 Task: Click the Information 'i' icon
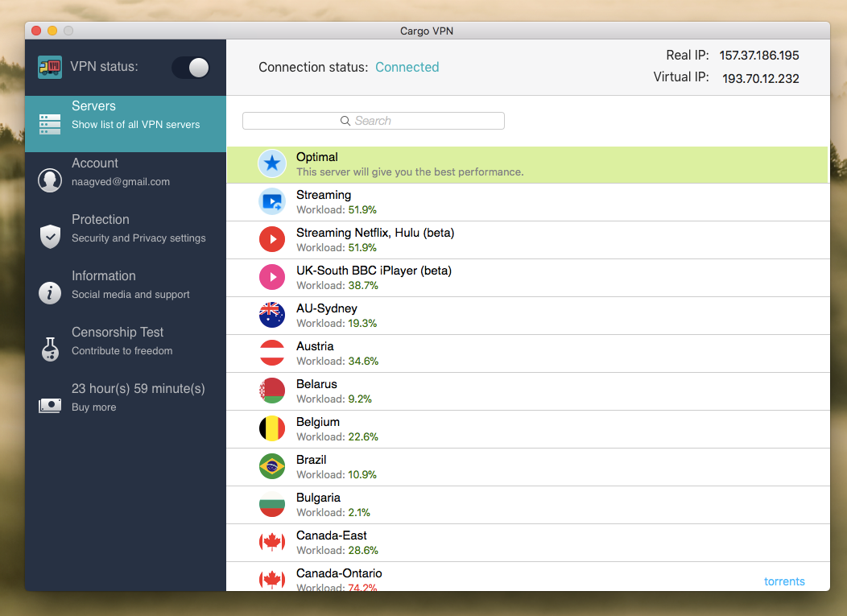coord(50,292)
